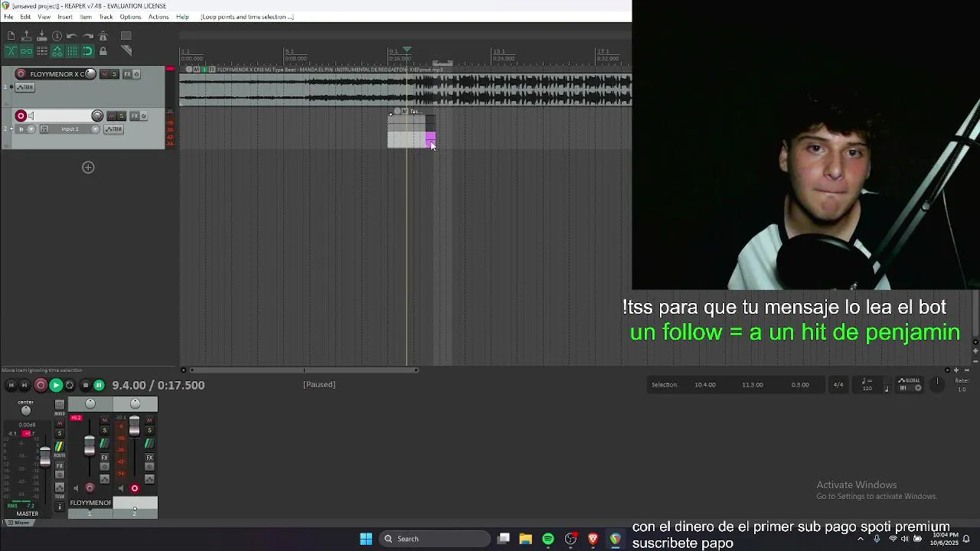The image size is (980, 551).
Task: Click the New Project toolbar icon
Action: pyautogui.click(x=11, y=36)
